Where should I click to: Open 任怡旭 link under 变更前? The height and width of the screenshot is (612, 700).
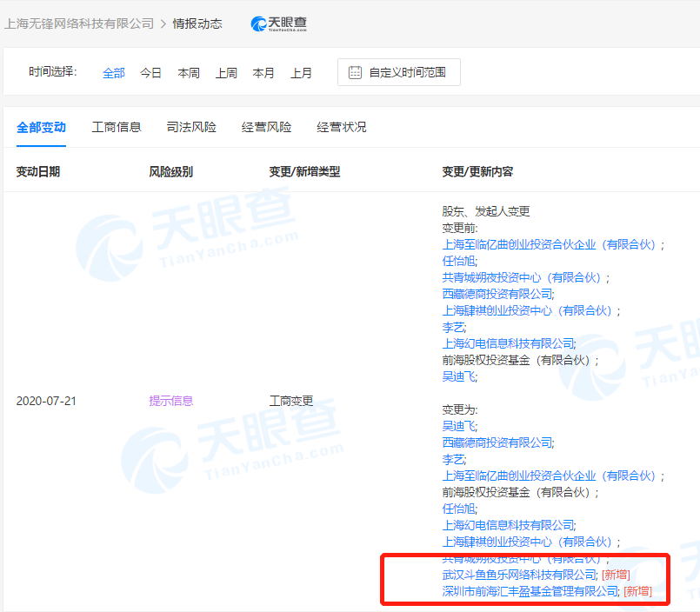pyautogui.click(x=458, y=261)
